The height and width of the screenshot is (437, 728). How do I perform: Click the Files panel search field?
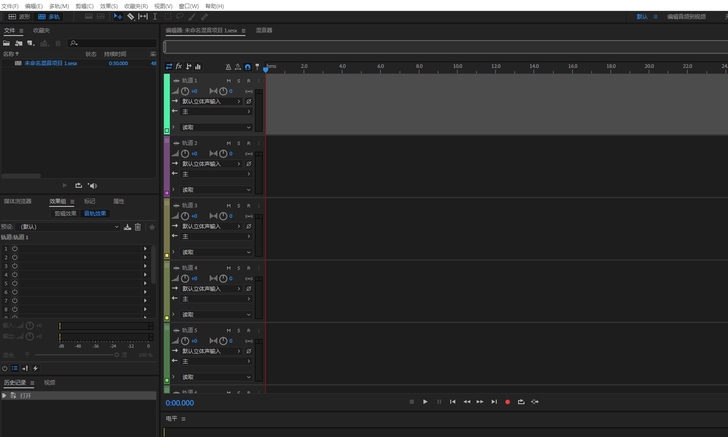coord(112,43)
